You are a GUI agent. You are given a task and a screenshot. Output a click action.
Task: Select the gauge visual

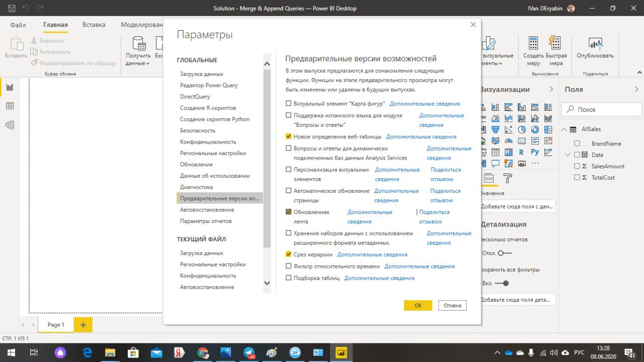(509, 141)
